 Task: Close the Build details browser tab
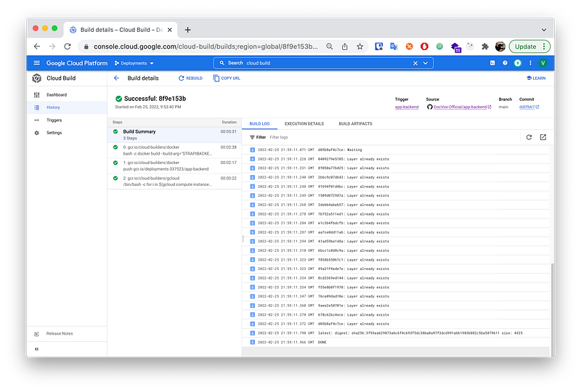(170, 30)
